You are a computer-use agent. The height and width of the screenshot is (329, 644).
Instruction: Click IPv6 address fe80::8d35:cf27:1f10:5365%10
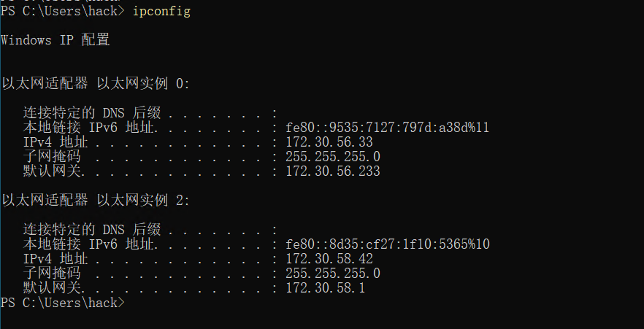point(388,244)
